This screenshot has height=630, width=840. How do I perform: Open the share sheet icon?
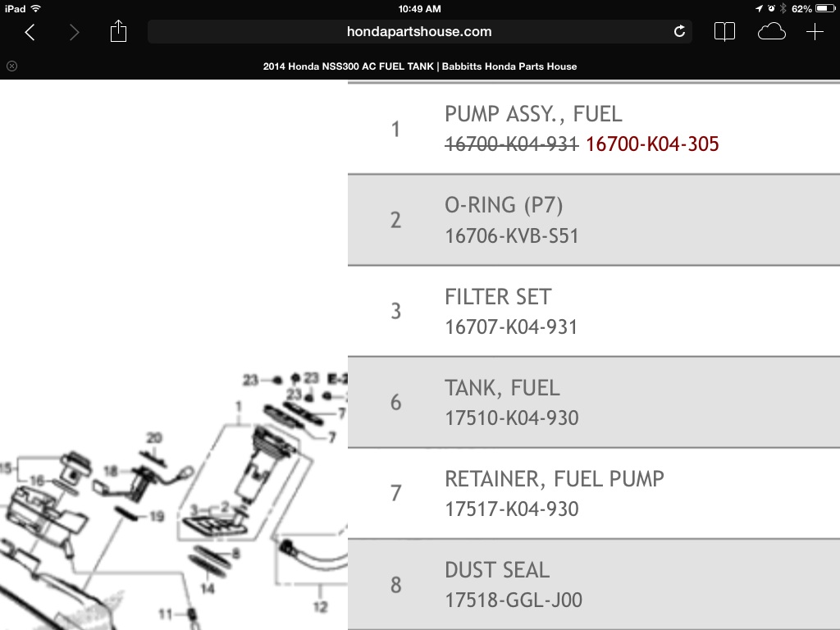click(118, 31)
